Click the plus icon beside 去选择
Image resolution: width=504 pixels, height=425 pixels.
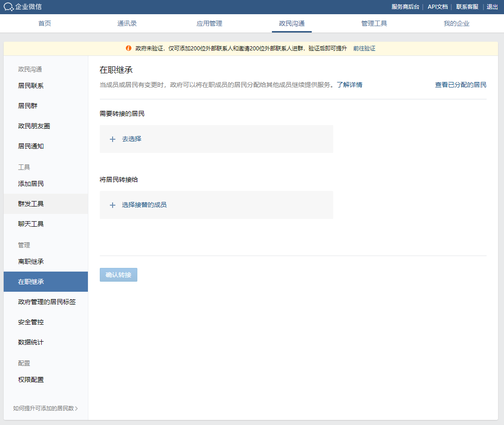[x=113, y=139]
